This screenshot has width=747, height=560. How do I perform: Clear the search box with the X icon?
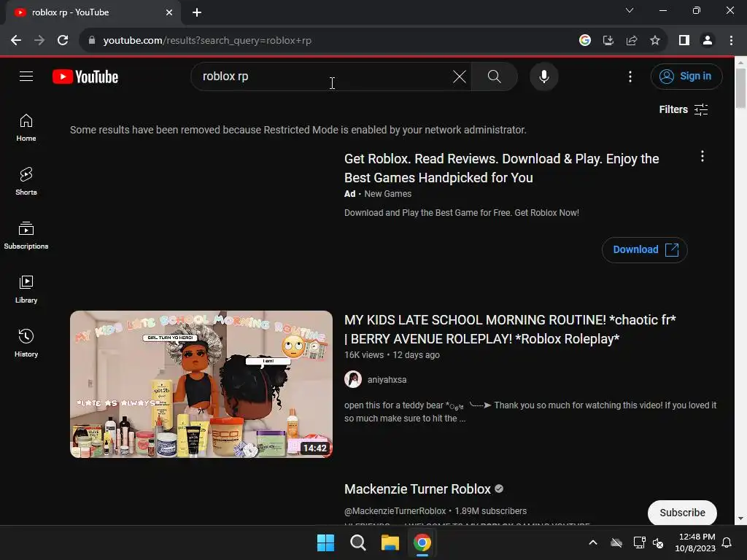click(460, 76)
